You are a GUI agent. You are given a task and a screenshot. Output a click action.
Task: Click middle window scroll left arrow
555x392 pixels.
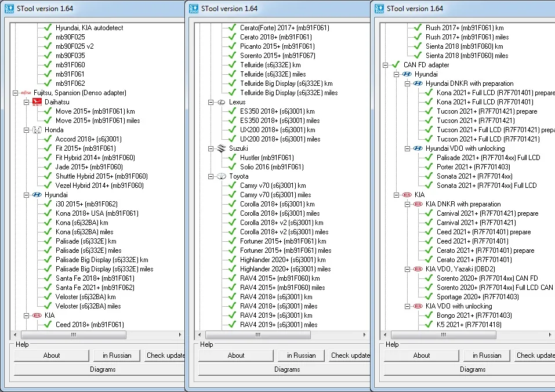coord(199,335)
